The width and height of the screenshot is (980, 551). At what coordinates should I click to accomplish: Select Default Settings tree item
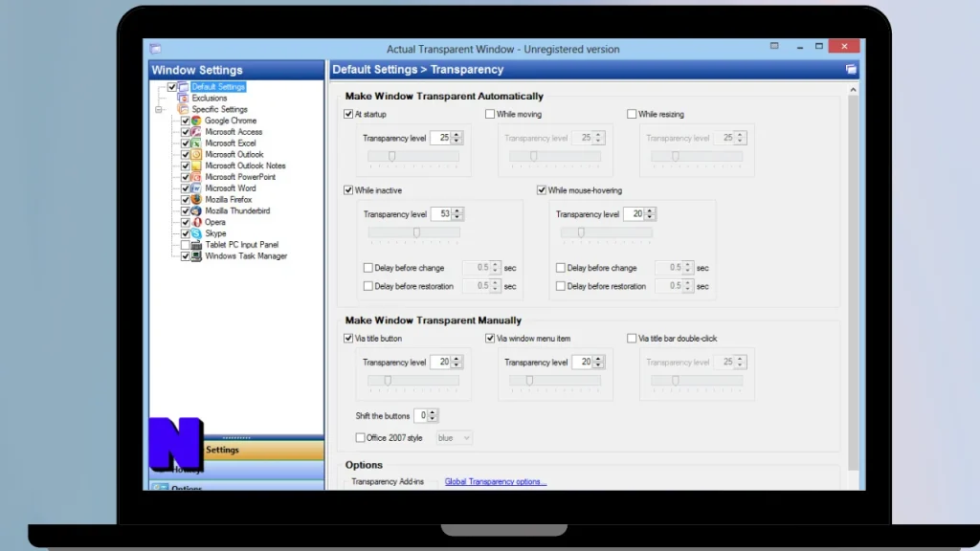(x=218, y=87)
